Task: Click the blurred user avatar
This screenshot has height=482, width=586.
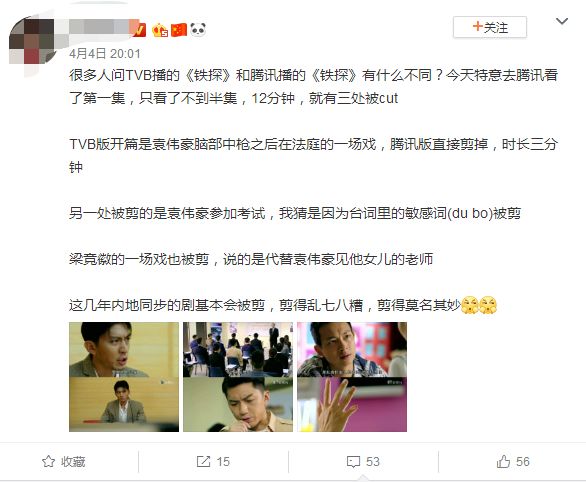Action: 31,42
